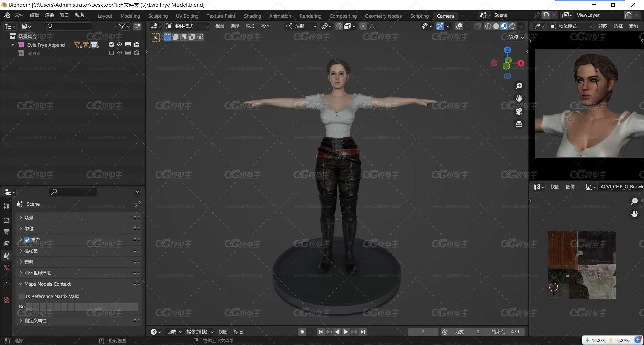Toggle viewport gizmos icon
The width and height of the screenshot is (644, 345).
click(440, 26)
